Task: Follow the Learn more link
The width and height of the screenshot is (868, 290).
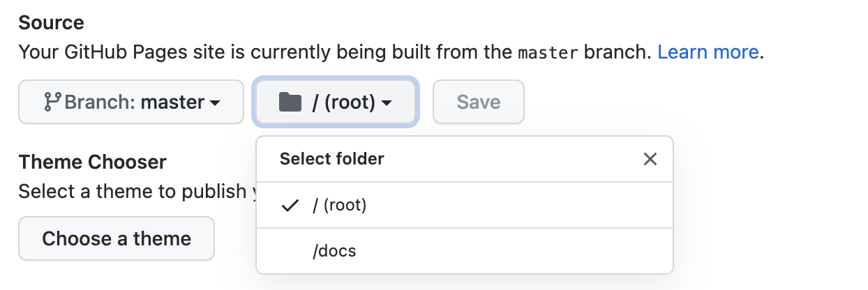Action: (708, 52)
